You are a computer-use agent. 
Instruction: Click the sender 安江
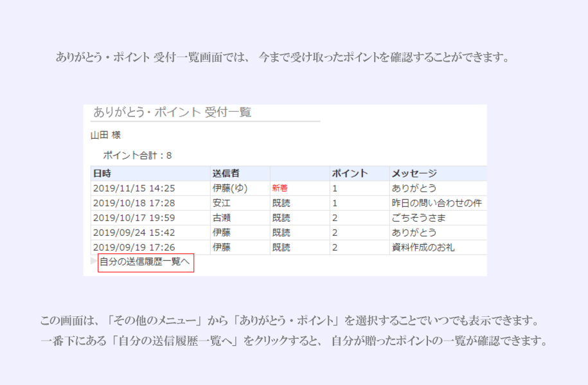(221, 203)
